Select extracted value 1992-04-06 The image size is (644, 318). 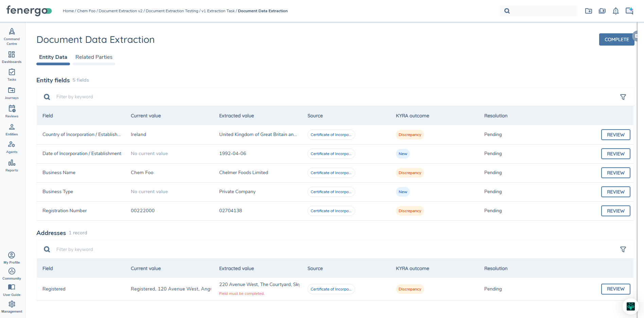tap(232, 154)
